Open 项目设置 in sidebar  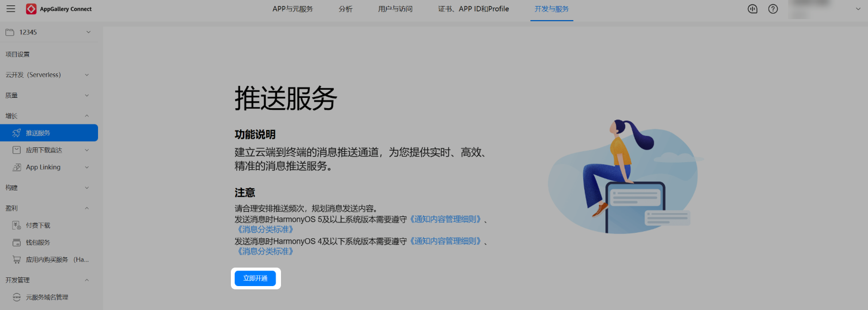click(x=17, y=54)
